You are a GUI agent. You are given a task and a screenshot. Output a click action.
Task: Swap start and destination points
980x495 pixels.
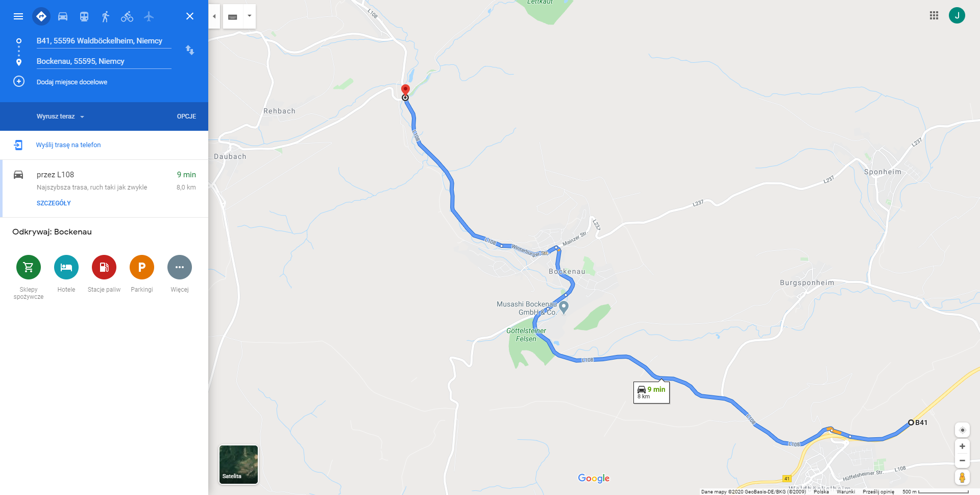(x=190, y=50)
